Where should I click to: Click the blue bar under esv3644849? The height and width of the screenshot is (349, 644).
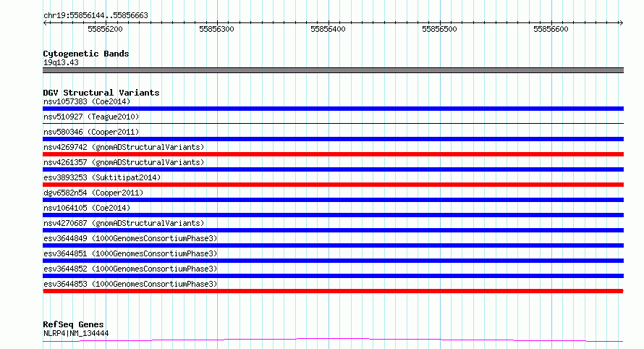333,245
